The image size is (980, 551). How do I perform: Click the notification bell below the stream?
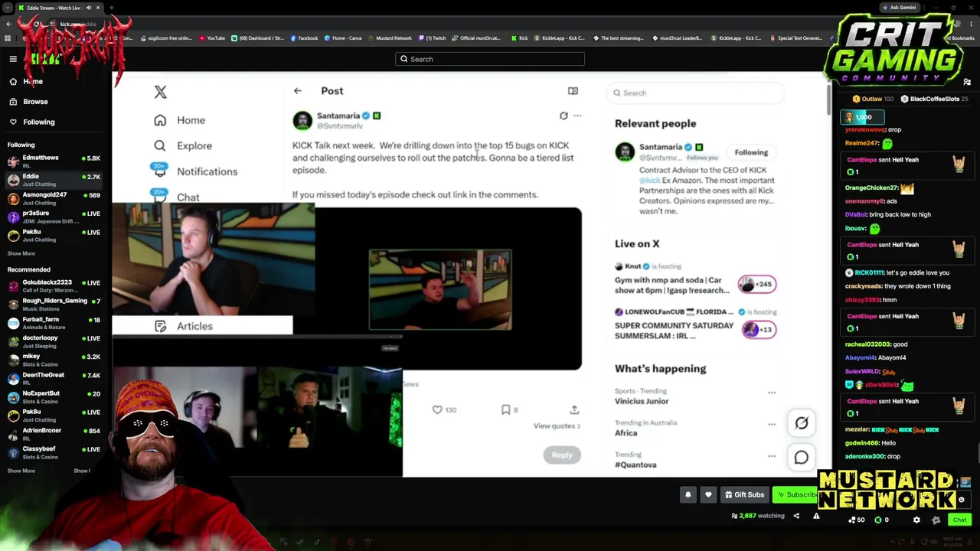[688, 494]
